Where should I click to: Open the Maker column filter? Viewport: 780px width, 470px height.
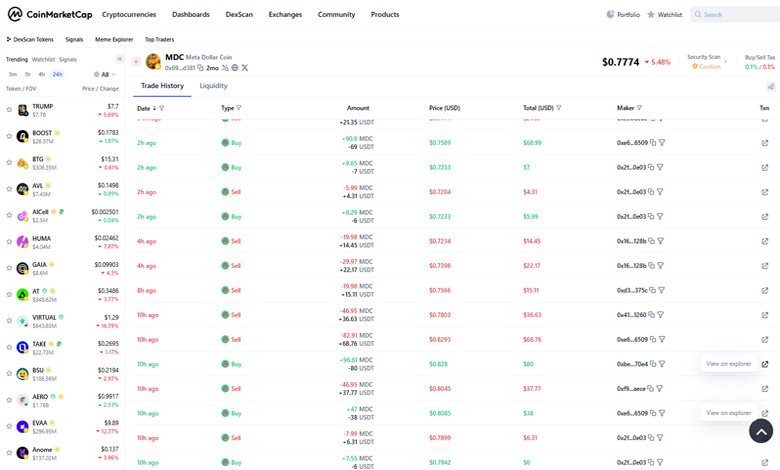(x=639, y=108)
